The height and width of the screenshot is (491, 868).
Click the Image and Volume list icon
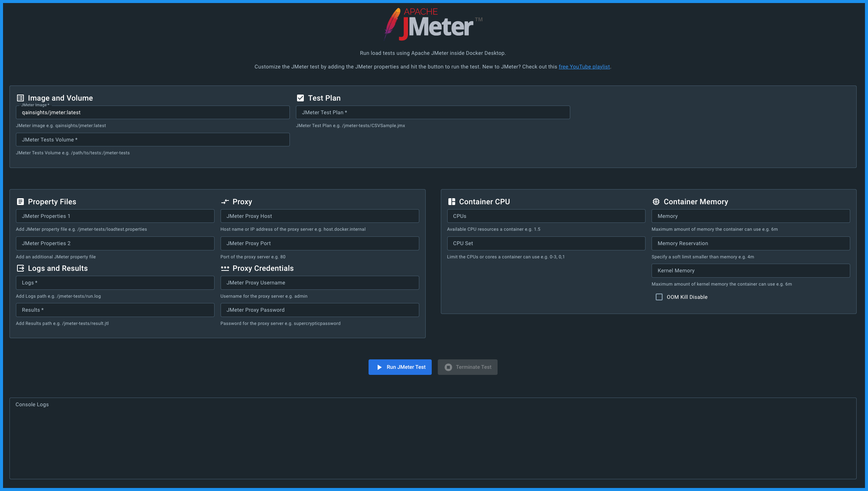tap(20, 98)
